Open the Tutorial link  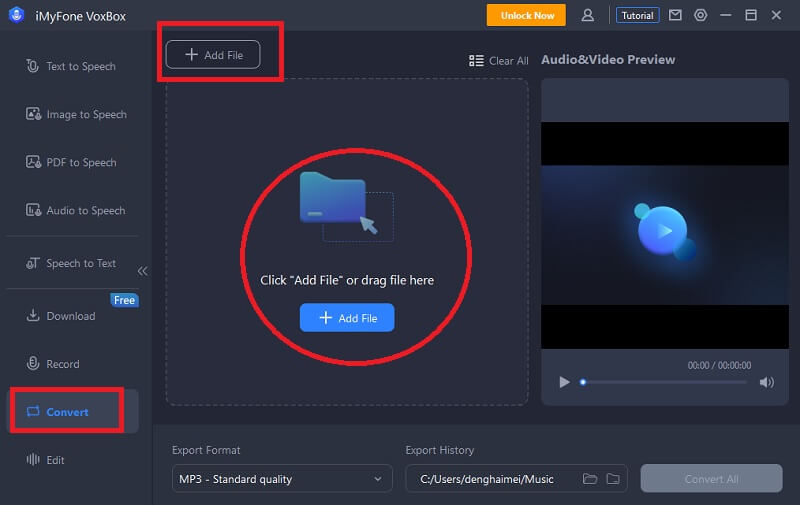pyautogui.click(x=637, y=15)
